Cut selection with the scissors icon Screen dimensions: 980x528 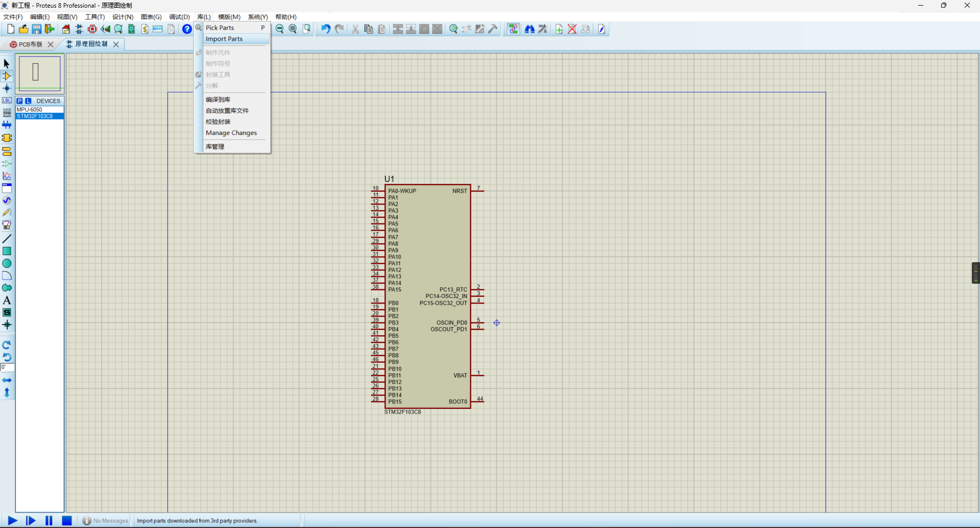coord(355,29)
